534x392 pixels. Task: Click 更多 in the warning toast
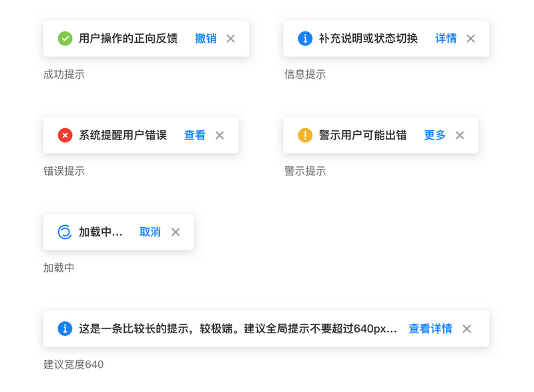click(x=435, y=136)
